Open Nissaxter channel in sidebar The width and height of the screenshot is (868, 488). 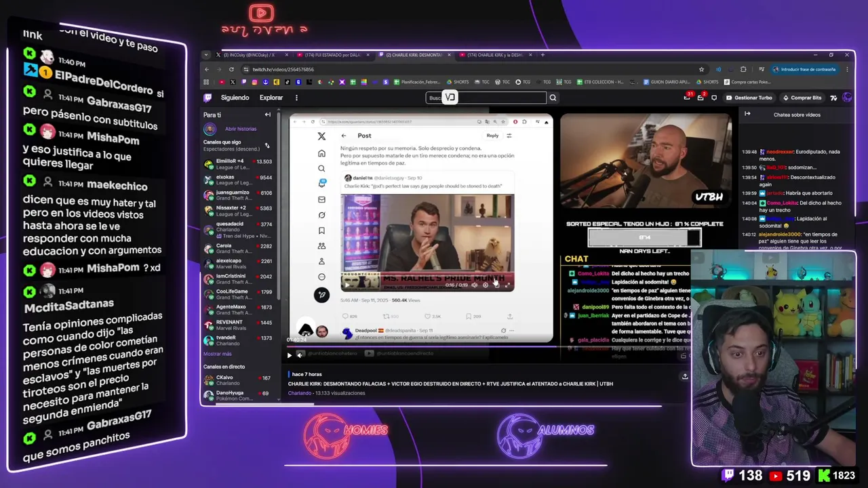pos(238,211)
